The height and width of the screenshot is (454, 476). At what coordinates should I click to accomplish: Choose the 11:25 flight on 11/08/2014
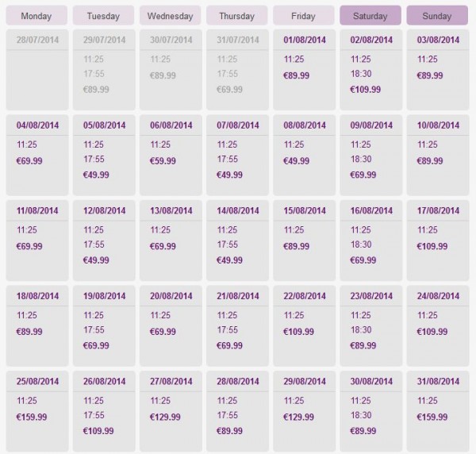(x=27, y=230)
